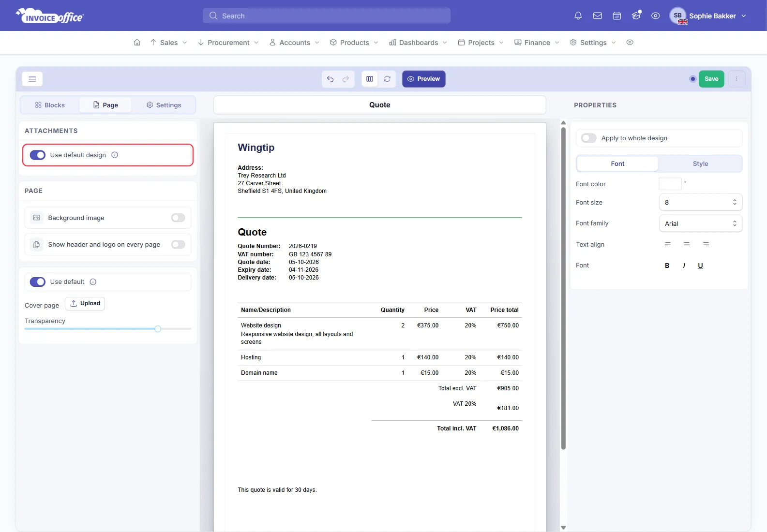The height and width of the screenshot is (532, 767).
Task: Open the calendar icon in header
Action: pyautogui.click(x=617, y=16)
